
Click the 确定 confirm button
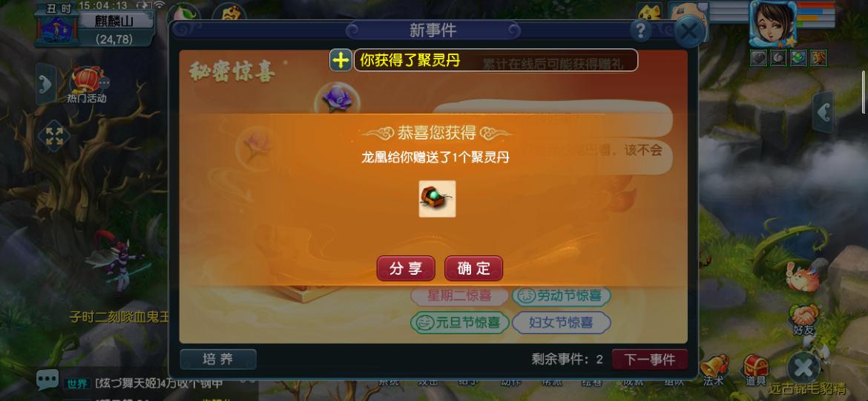473,269
